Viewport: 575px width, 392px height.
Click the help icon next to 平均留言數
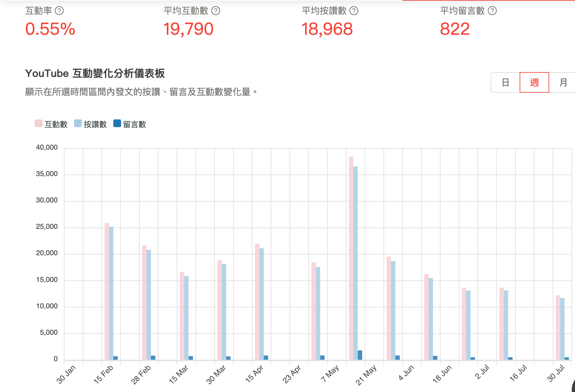click(492, 11)
